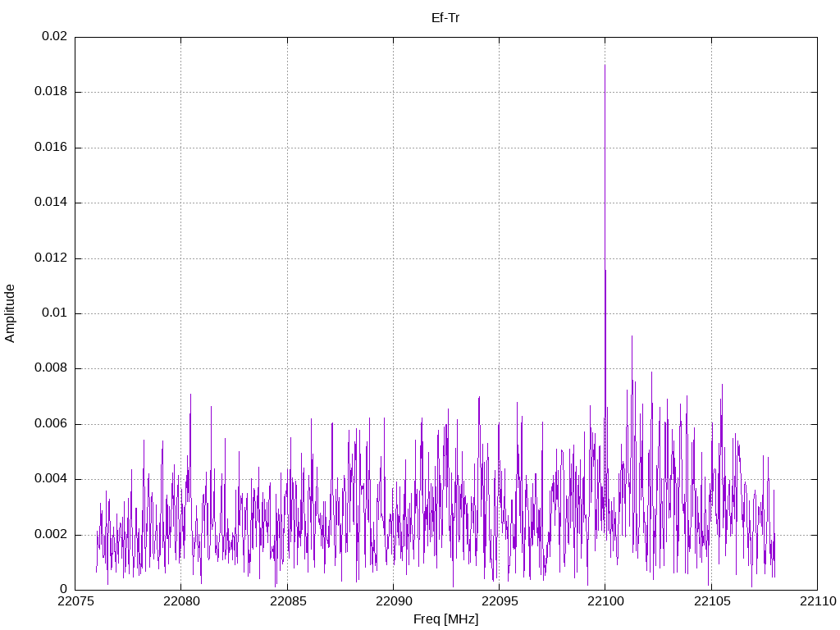This screenshot has height=630, width=840.
Task: Click the 22075 x-axis tick label
Action: [x=75, y=602]
